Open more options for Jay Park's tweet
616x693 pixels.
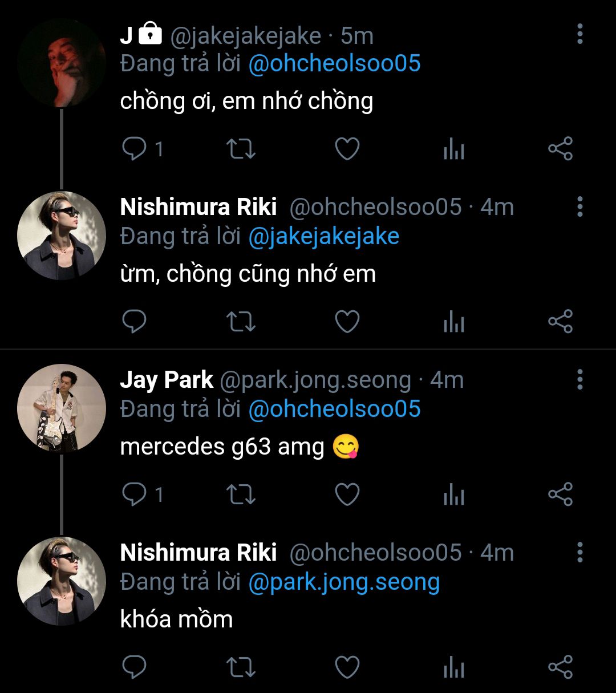tap(579, 380)
